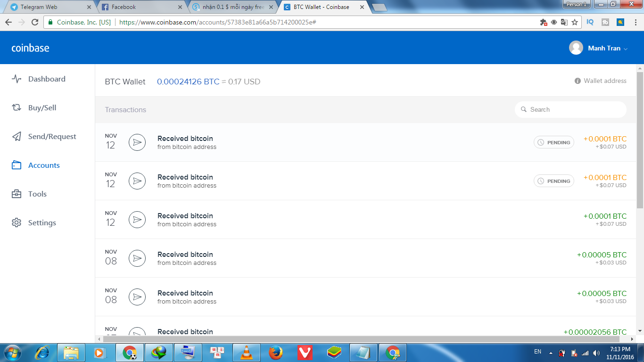Viewport: 644px width, 362px height.
Task: Open Firefox from the taskbar
Action: point(276,353)
